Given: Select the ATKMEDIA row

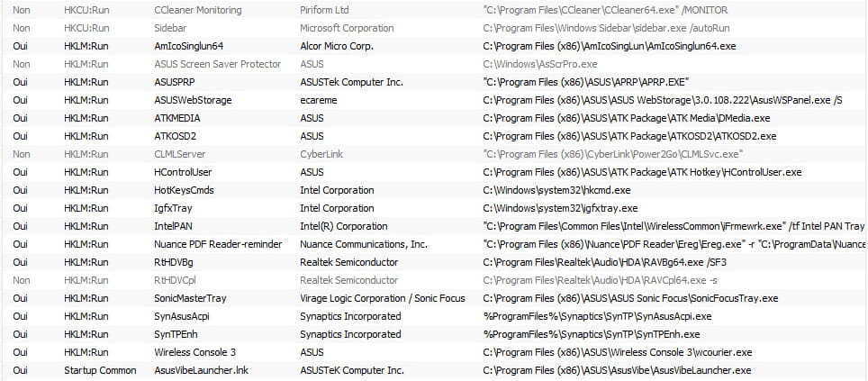Looking at the screenshot, I should coord(434,118).
